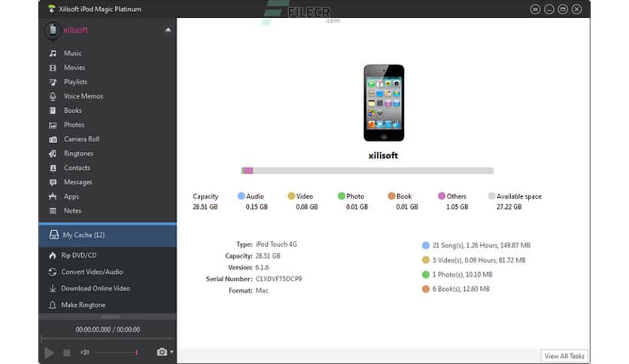
Task: Select the Camera Roll icon
Action: click(53, 139)
